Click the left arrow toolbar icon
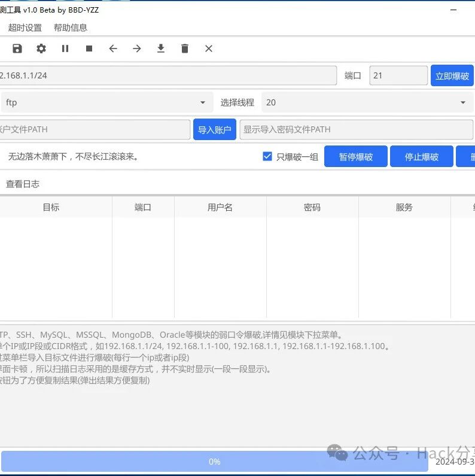Image resolution: width=475 pixels, height=476 pixels. point(113,48)
